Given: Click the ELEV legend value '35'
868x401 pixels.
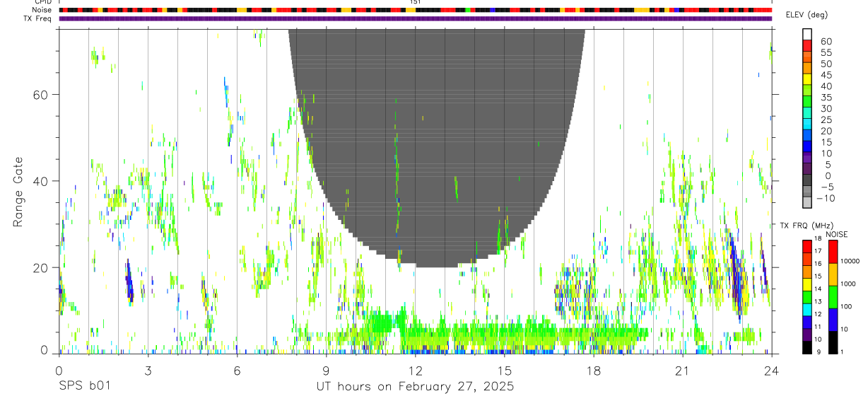Looking at the screenshot, I should [826, 98].
